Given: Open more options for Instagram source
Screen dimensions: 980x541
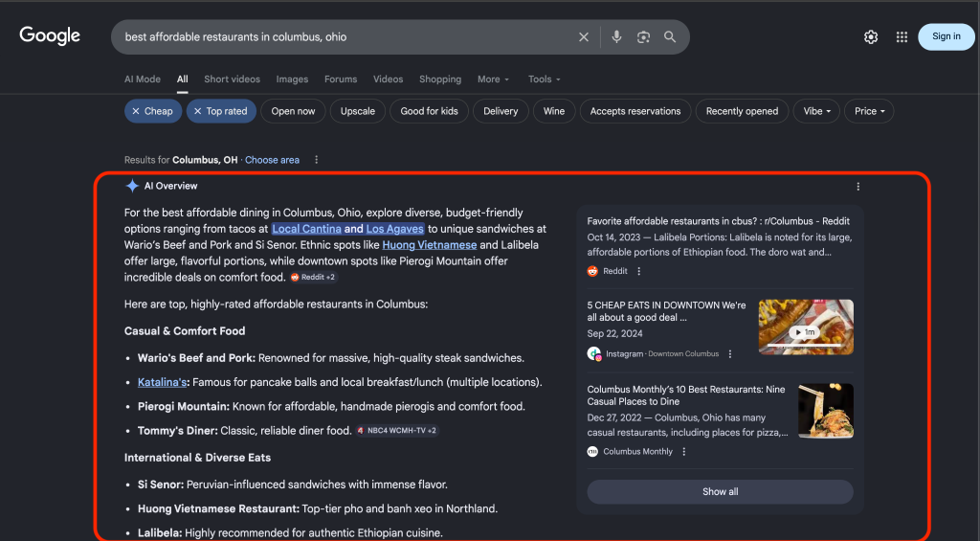Looking at the screenshot, I should [x=730, y=354].
